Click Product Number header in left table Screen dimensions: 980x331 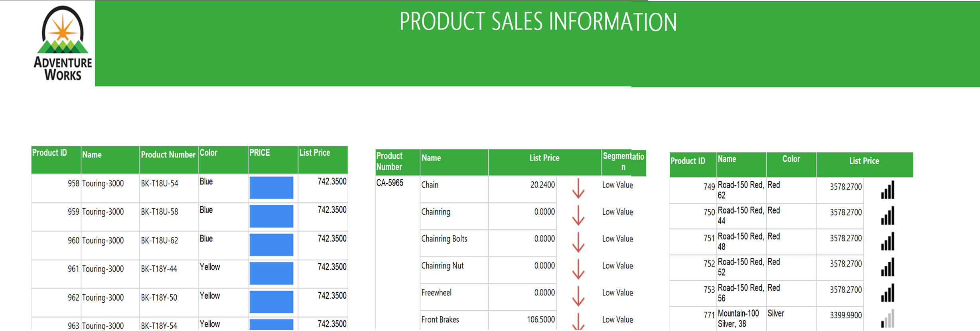(x=168, y=155)
